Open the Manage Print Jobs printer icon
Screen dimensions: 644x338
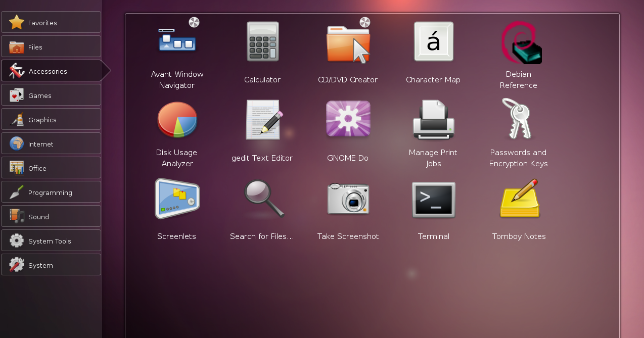[x=433, y=120]
